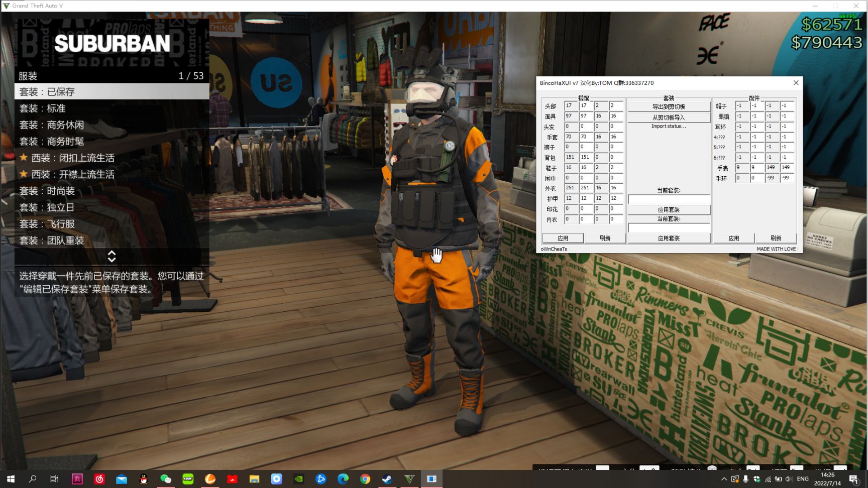Click first 背包 value field
This screenshot has height=488, width=868.
pyautogui.click(x=571, y=157)
